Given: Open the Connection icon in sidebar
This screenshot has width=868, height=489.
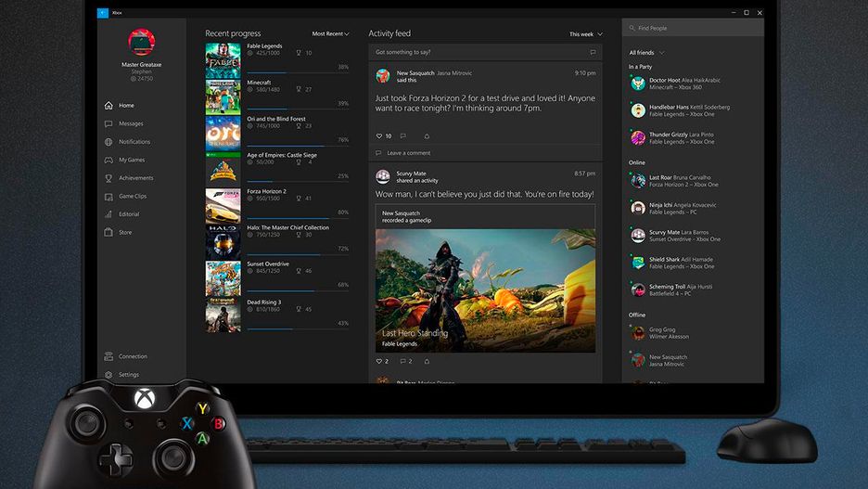Looking at the screenshot, I should pos(108,356).
